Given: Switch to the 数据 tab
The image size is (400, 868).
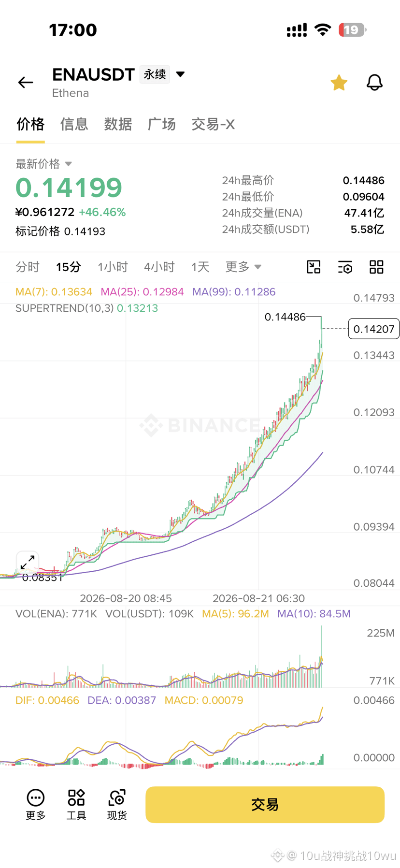Looking at the screenshot, I should pyautogui.click(x=118, y=124).
